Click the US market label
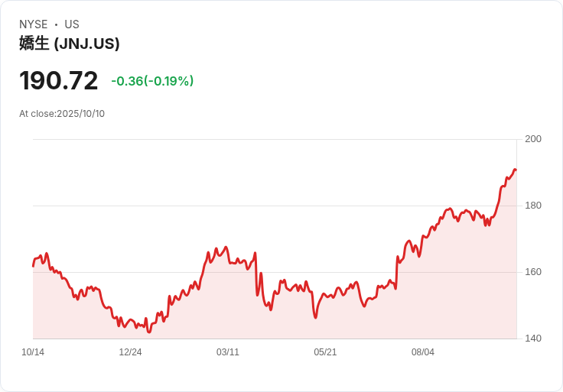Screen dimensions: 563x392 (72, 24)
